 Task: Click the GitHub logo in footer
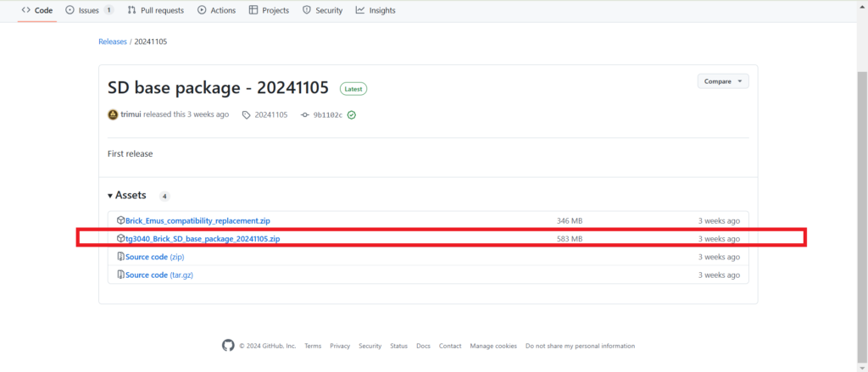pyautogui.click(x=228, y=346)
